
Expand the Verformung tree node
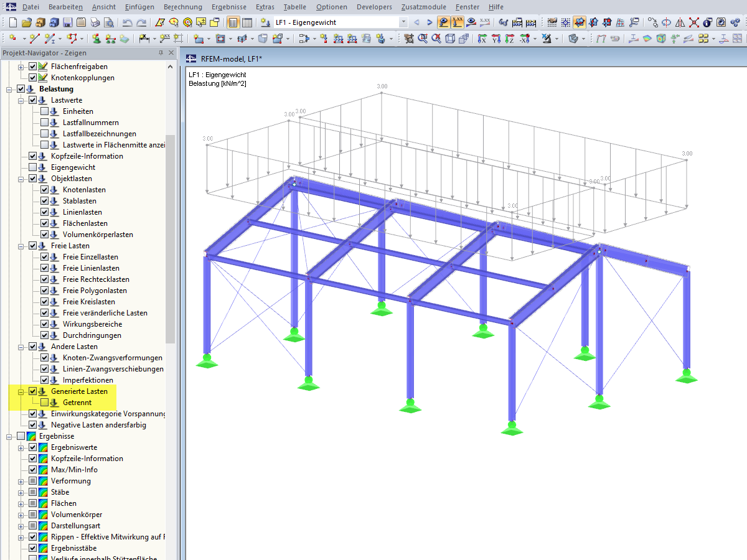21,481
